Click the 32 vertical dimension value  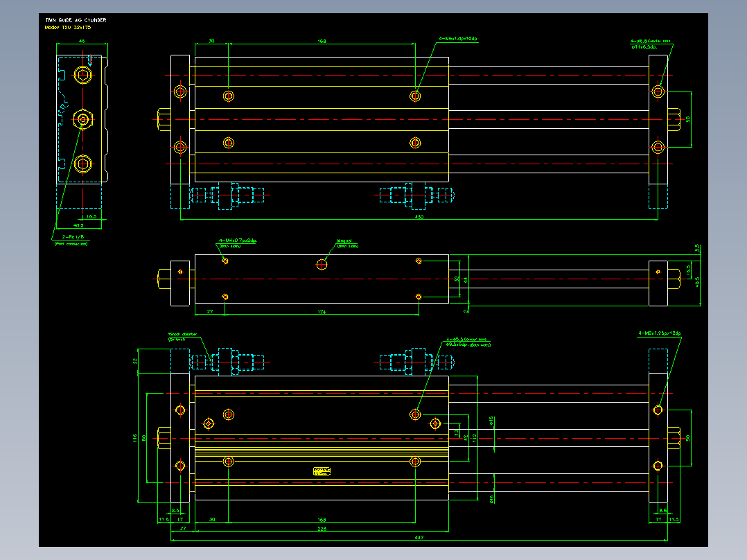[457, 279]
